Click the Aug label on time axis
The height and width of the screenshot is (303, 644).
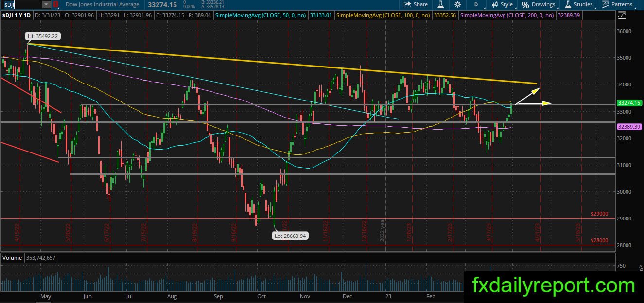tap(173, 295)
